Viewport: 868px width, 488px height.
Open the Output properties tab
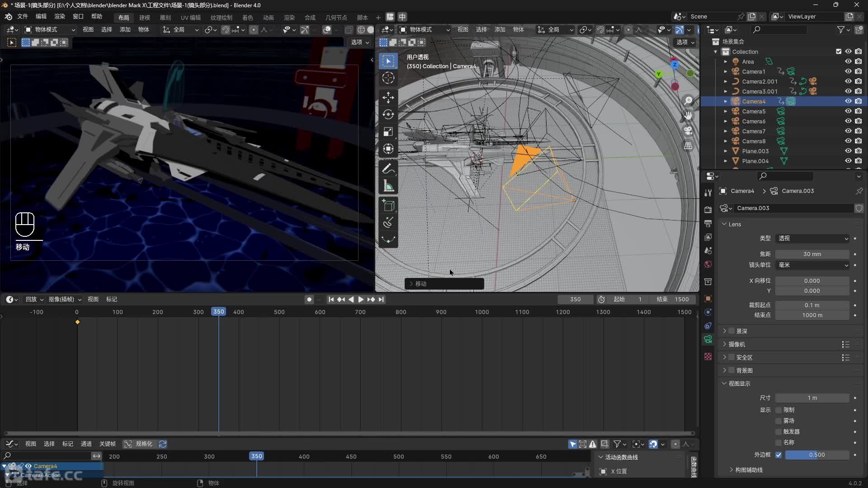[708, 224]
